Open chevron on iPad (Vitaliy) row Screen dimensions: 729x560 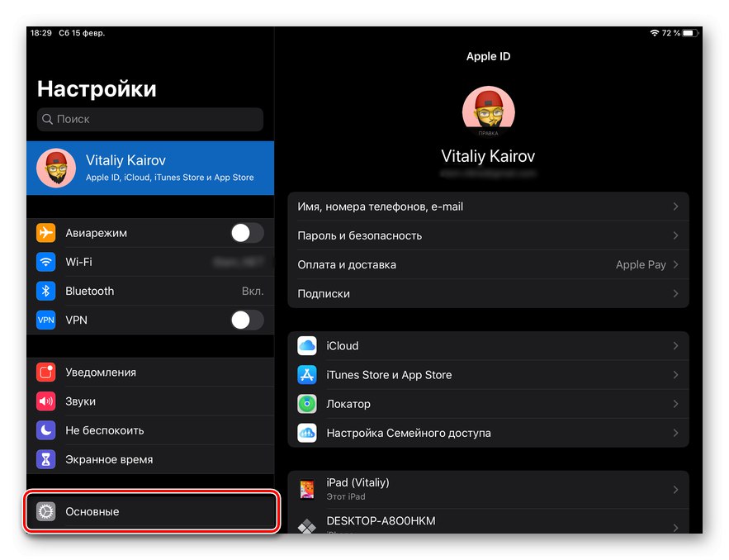[x=675, y=489]
